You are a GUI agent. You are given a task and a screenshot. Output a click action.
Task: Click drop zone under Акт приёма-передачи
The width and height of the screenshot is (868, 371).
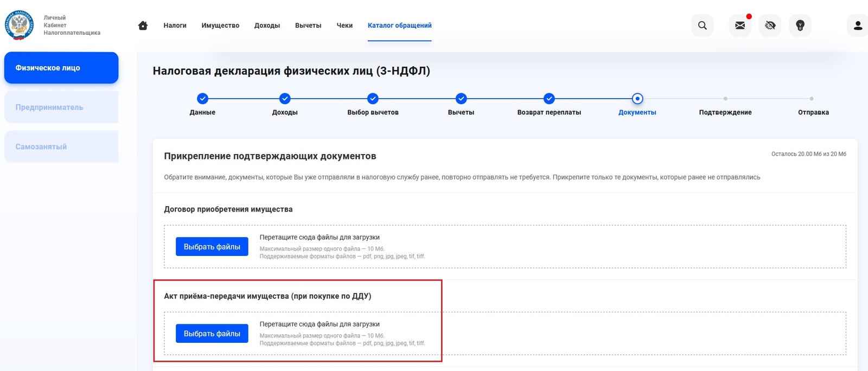pos(505,334)
